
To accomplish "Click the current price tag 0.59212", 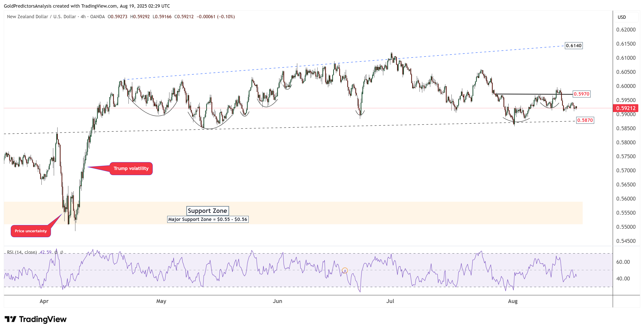I will pos(626,108).
